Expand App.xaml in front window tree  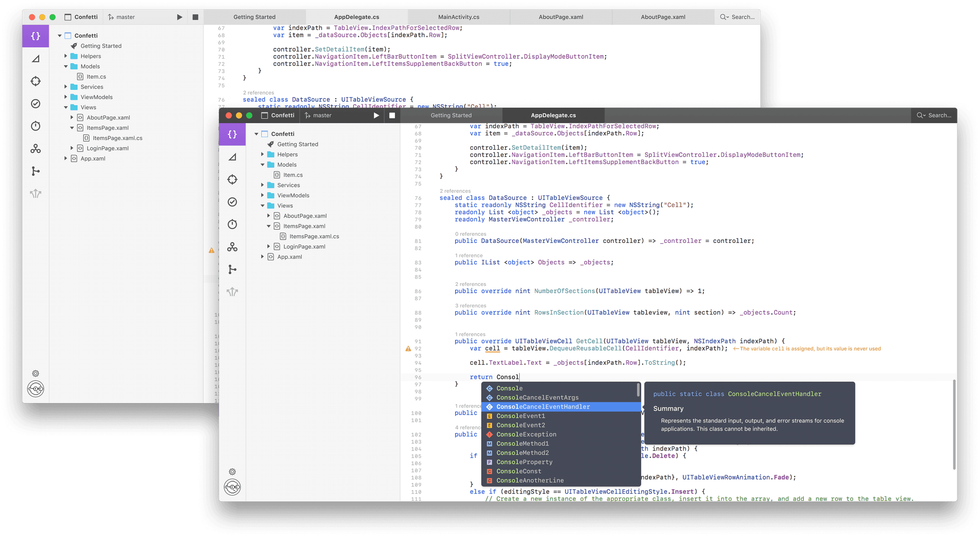[262, 257]
